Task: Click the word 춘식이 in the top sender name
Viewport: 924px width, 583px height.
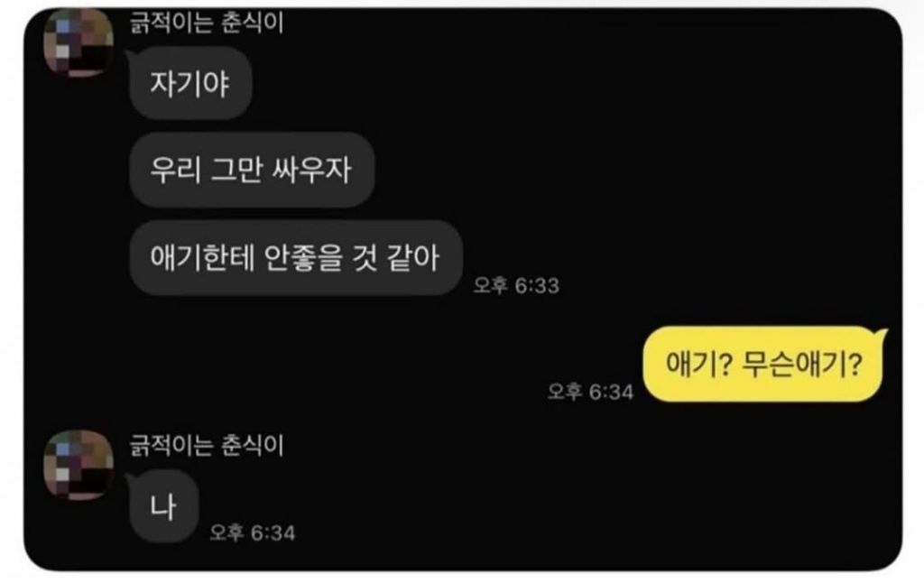Action: point(253,23)
